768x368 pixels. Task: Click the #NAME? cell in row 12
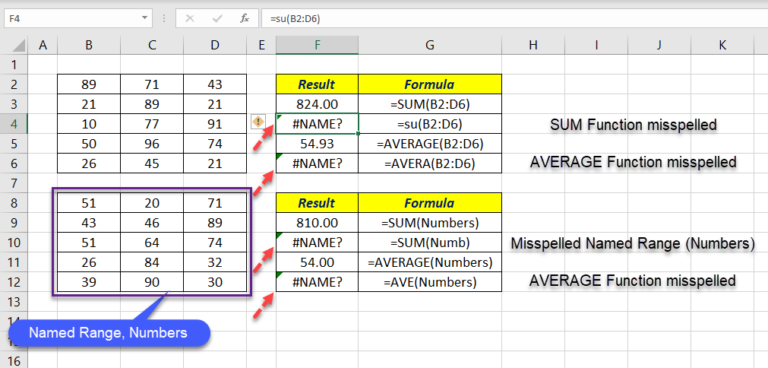tap(317, 282)
